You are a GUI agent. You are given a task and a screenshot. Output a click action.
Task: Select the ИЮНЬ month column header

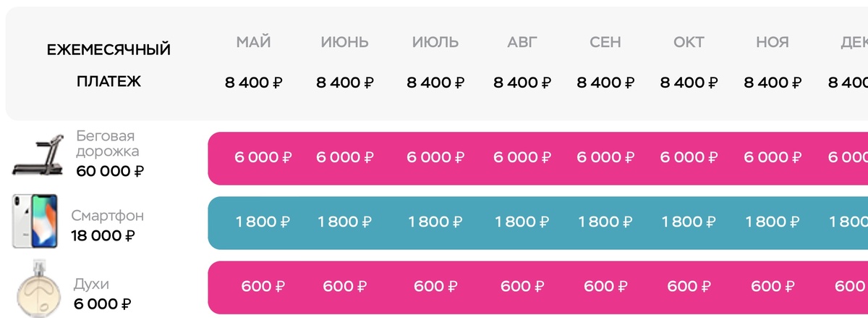click(x=344, y=42)
